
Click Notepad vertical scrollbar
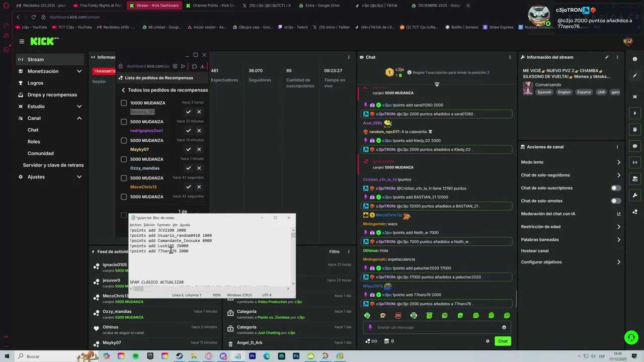pyautogui.click(x=293, y=256)
